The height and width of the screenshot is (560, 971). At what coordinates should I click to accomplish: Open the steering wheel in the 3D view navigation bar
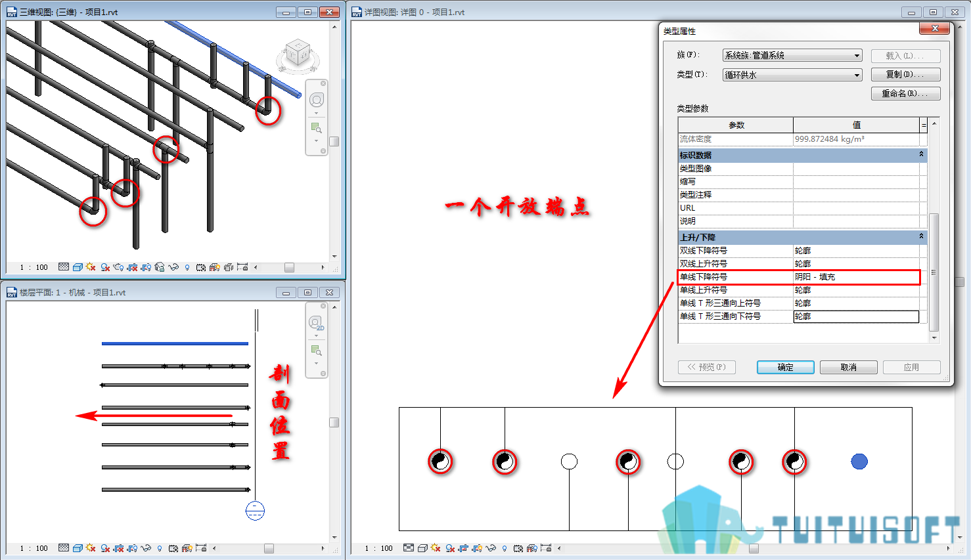[x=317, y=100]
